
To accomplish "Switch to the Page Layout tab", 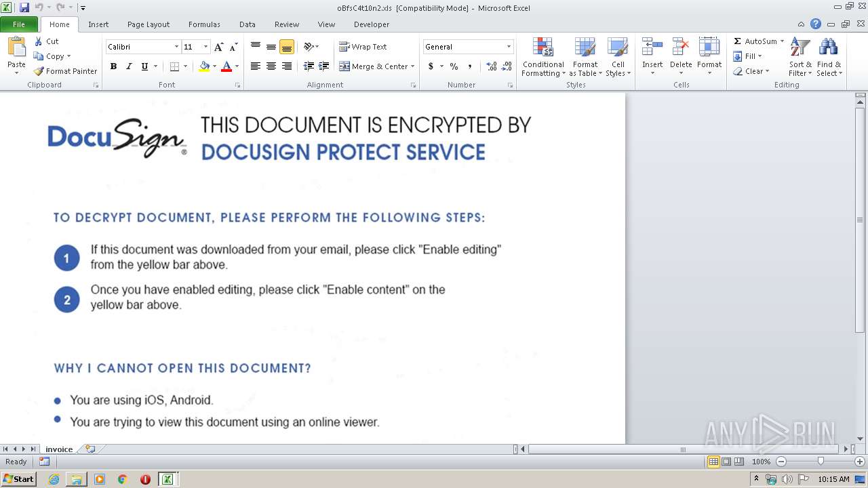I will 149,24.
